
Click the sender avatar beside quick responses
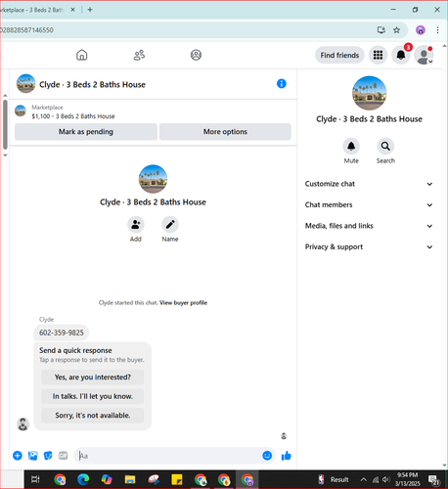point(22,424)
